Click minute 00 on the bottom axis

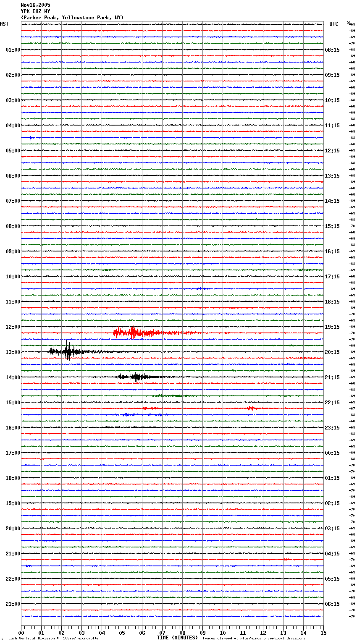21,633
